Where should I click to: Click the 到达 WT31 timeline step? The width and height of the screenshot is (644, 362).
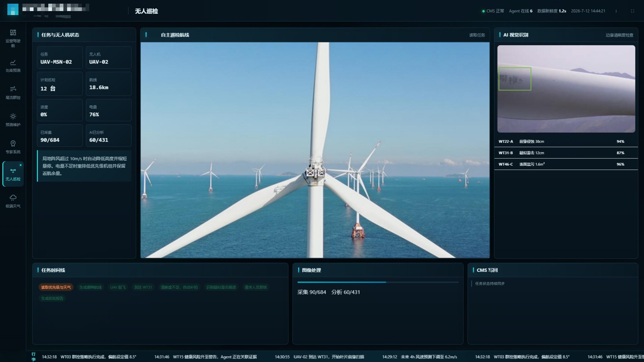pos(143,287)
